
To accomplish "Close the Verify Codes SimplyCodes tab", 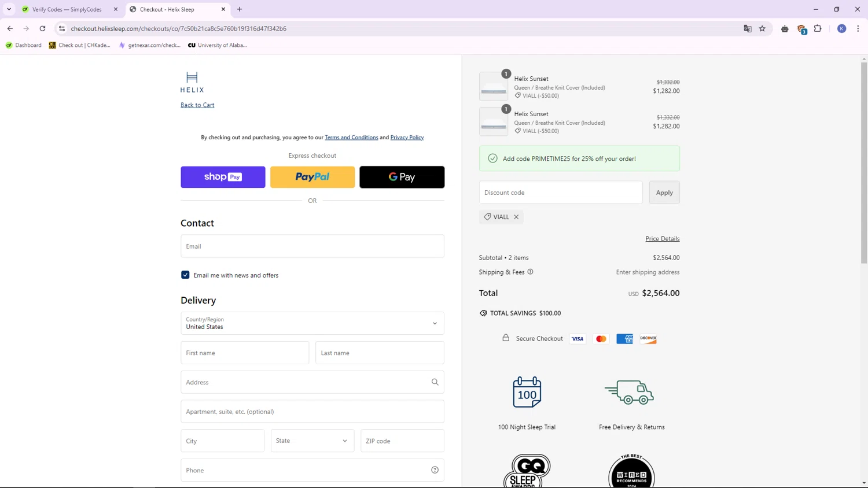I will point(116,9).
